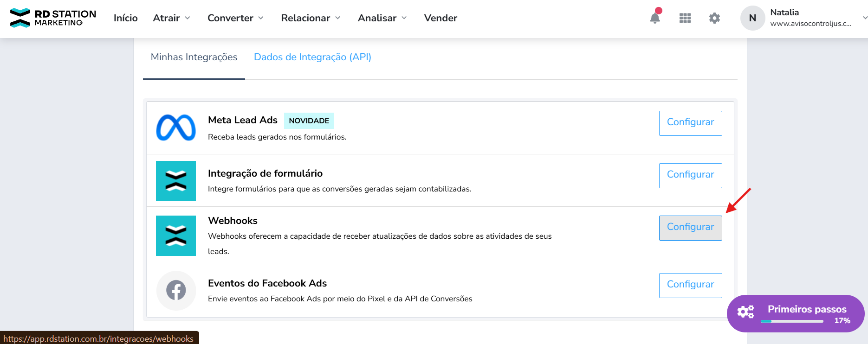Click the Facebook Ads events icon
Image resolution: width=868 pixels, height=344 pixels.
176,291
